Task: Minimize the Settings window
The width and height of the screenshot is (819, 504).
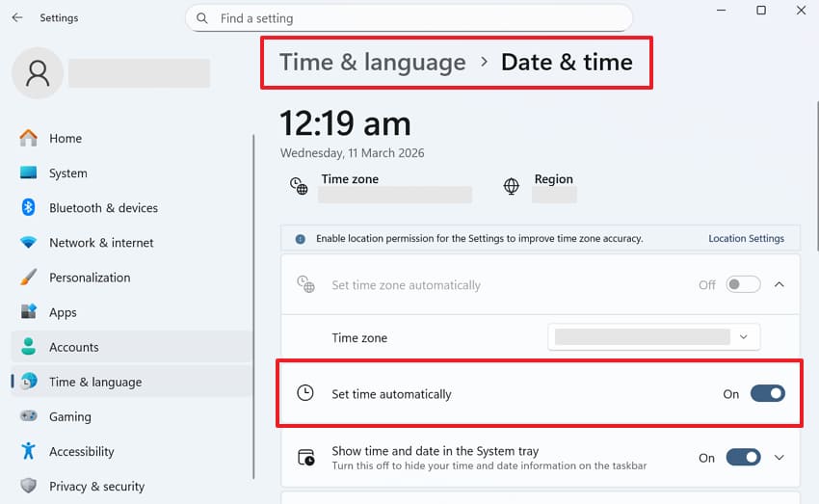Action: [x=722, y=10]
